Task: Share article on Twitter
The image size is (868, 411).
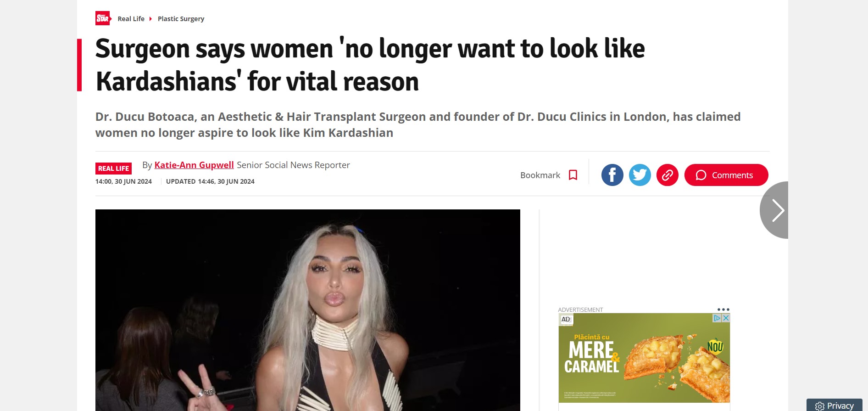Action: click(x=640, y=175)
